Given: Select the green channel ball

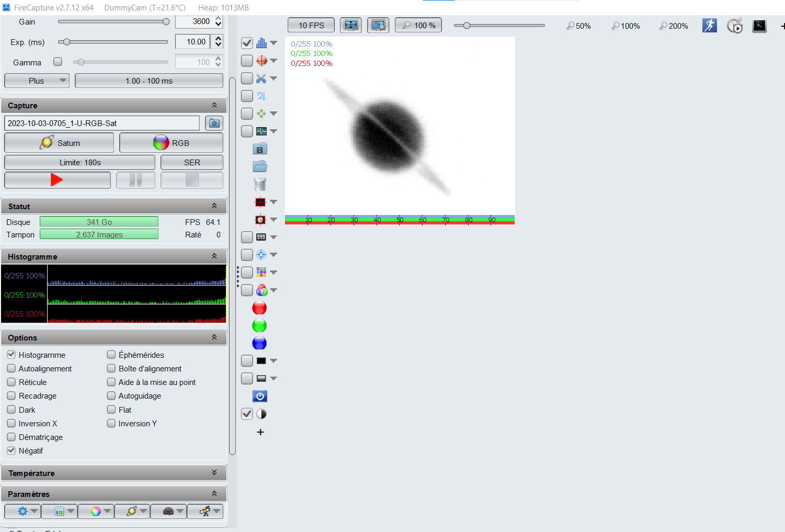Looking at the screenshot, I should [259, 325].
